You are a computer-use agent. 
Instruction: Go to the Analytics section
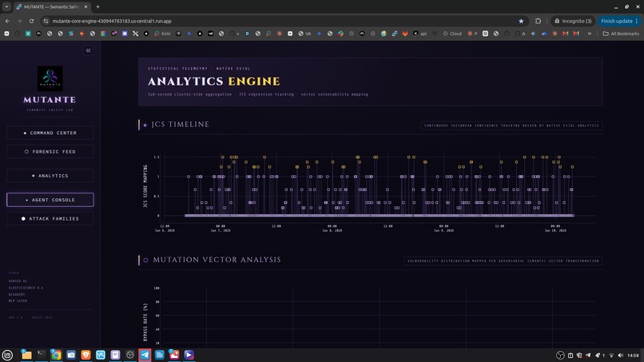(50, 176)
